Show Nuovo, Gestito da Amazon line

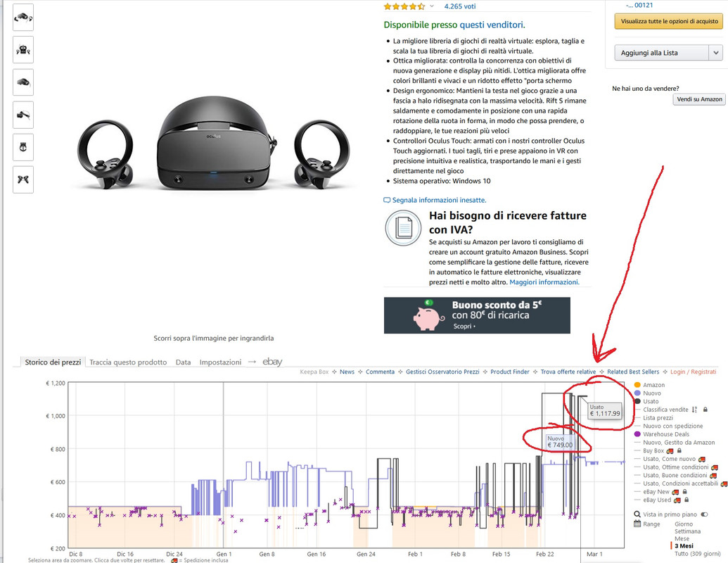679,443
